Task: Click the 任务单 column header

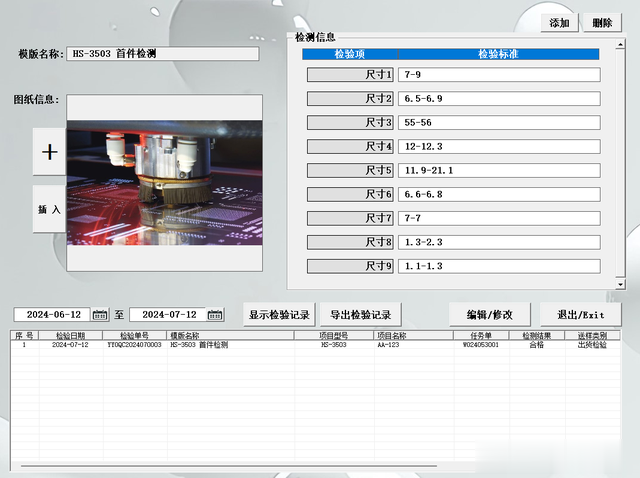Action: (481, 336)
